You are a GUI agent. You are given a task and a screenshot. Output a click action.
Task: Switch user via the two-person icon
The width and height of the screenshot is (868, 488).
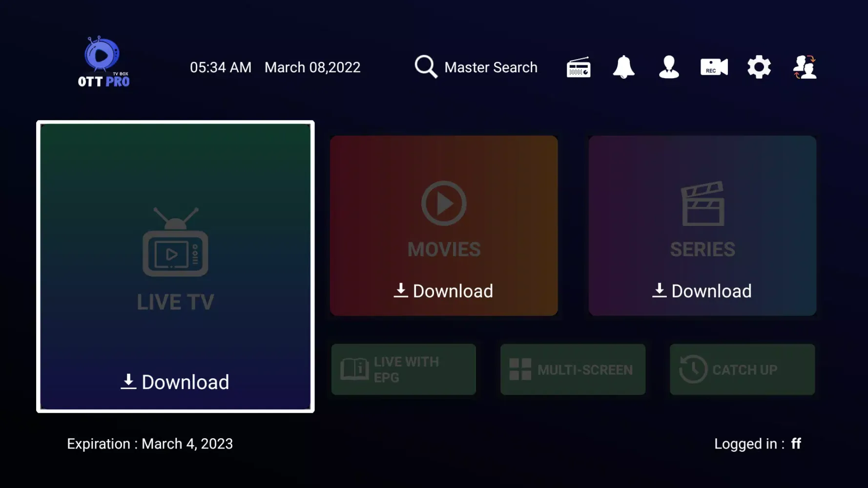coord(805,67)
